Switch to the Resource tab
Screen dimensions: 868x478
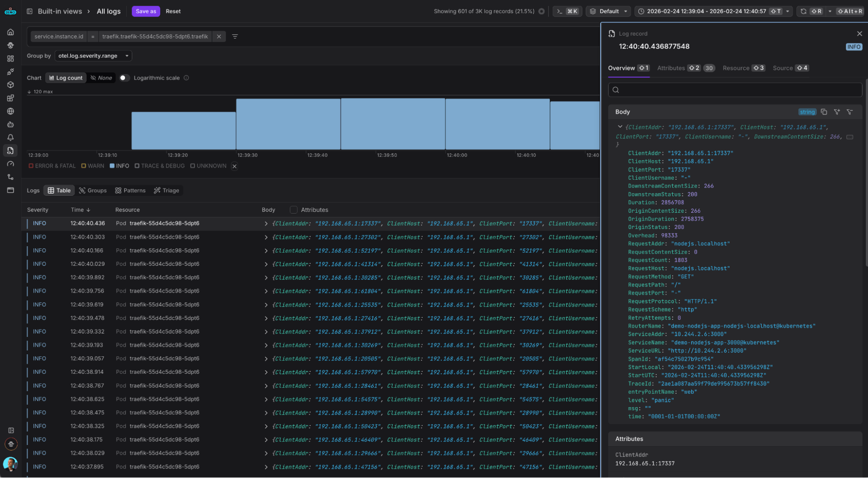pyautogui.click(x=743, y=68)
